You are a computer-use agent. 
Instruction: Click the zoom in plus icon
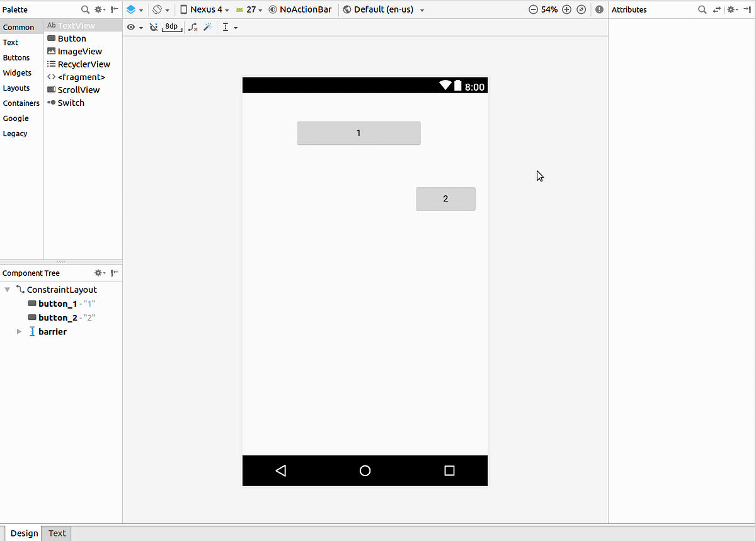[x=566, y=9]
